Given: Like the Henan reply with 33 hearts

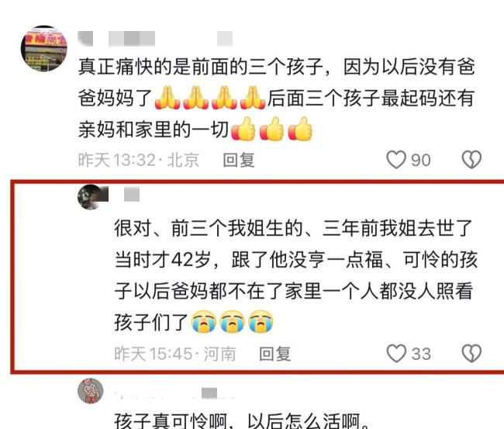Looking at the screenshot, I should pos(395,354).
